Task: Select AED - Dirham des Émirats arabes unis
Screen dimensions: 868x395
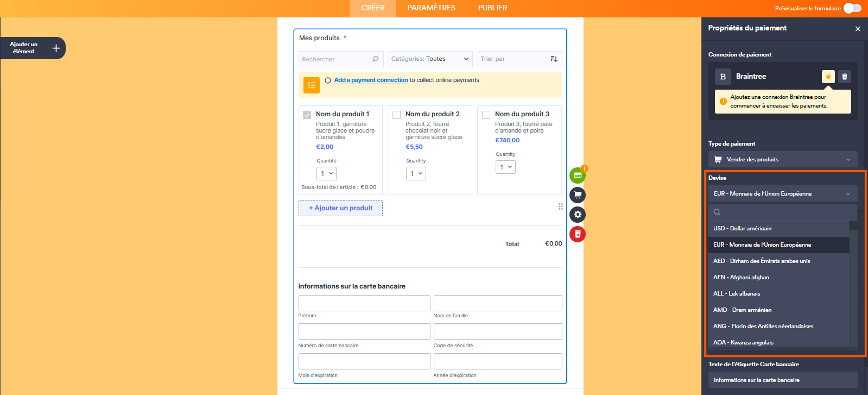Action: click(778, 261)
